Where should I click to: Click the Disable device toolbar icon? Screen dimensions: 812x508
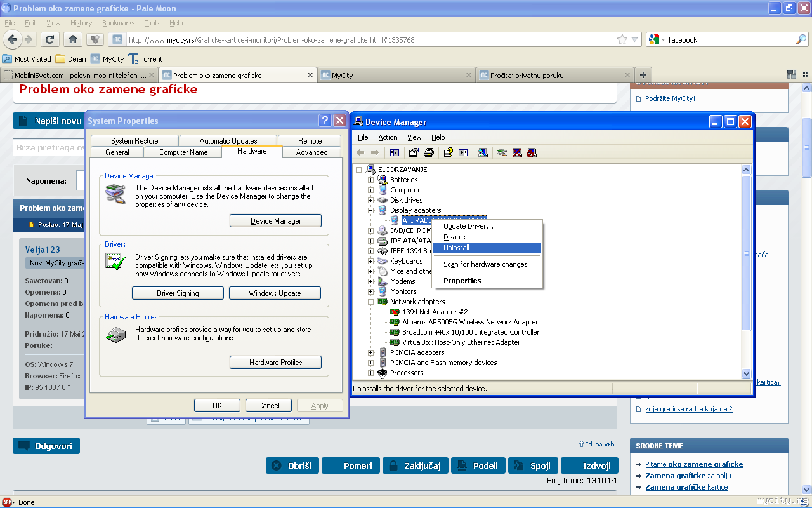pyautogui.click(x=532, y=152)
